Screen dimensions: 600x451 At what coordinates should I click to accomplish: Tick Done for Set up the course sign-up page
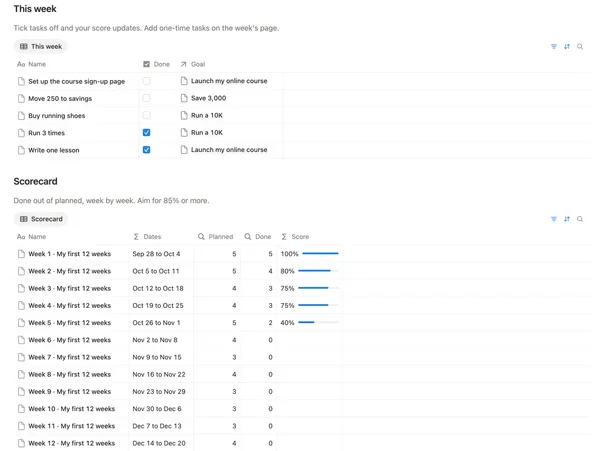coord(146,81)
